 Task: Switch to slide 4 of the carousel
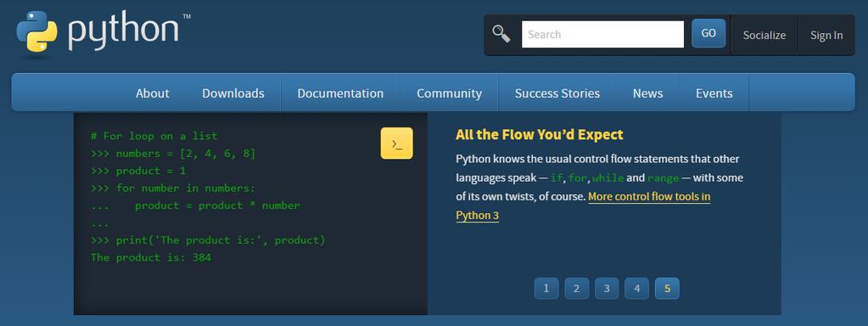(x=637, y=289)
